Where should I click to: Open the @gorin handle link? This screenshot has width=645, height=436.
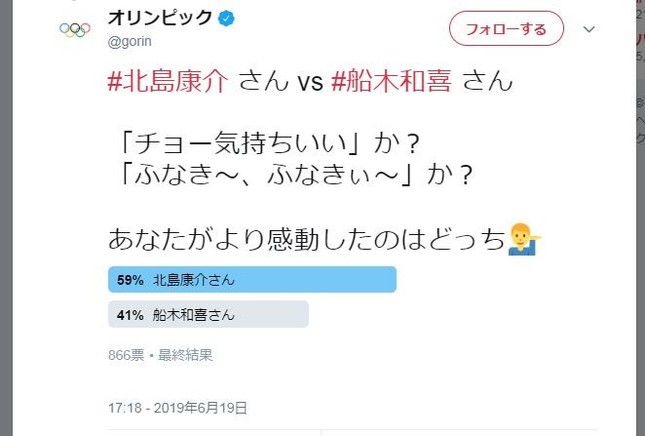click(131, 41)
